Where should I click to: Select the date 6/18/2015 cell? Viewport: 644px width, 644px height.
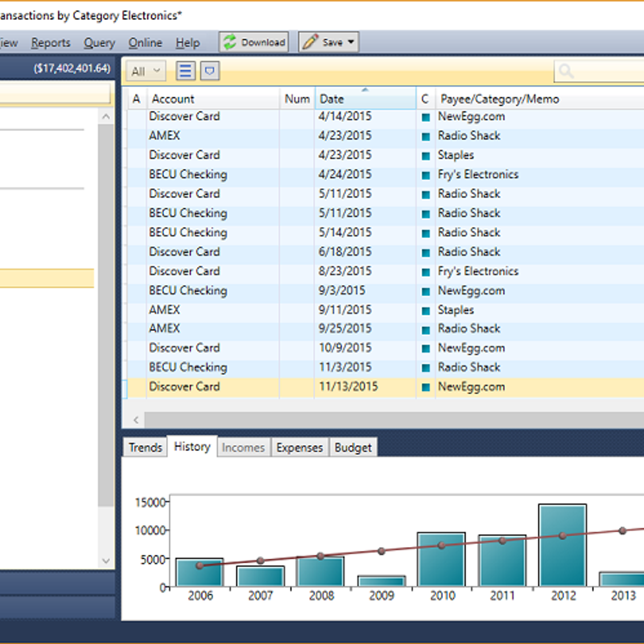tap(365, 252)
